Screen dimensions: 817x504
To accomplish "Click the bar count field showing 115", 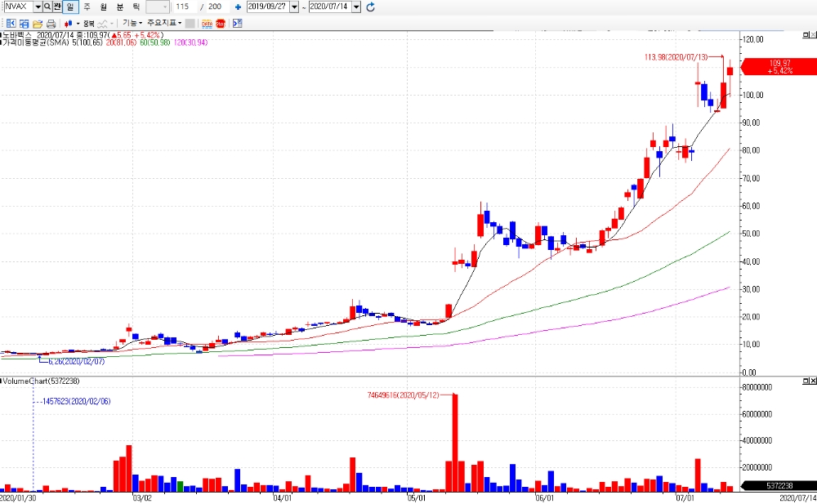I will click(x=185, y=7).
